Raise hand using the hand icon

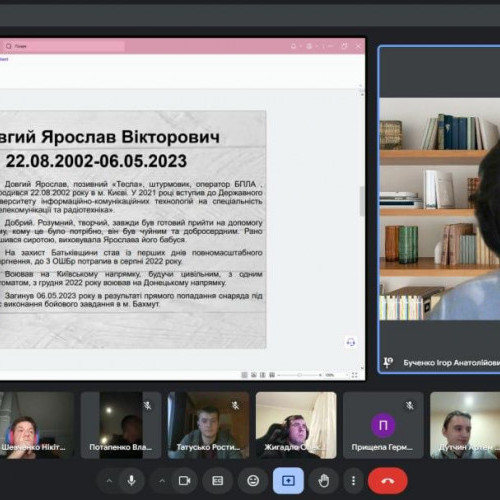tap(324, 481)
